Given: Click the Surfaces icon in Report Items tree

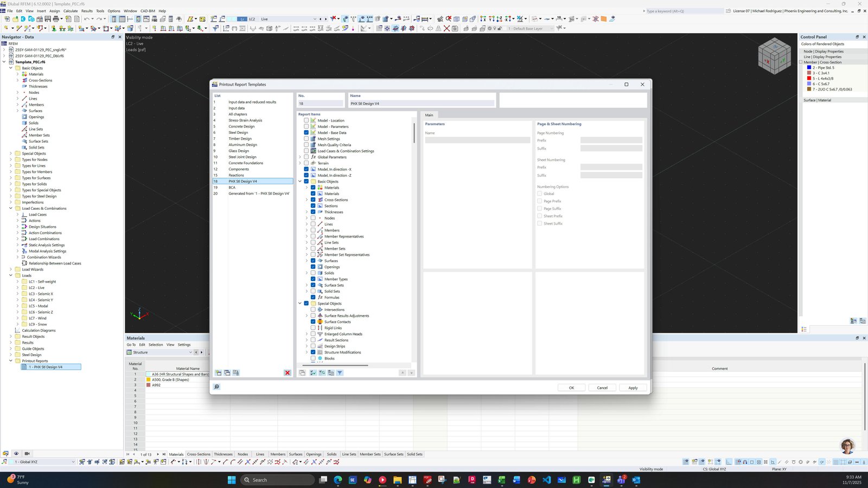Looking at the screenshot, I should coord(320,261).
